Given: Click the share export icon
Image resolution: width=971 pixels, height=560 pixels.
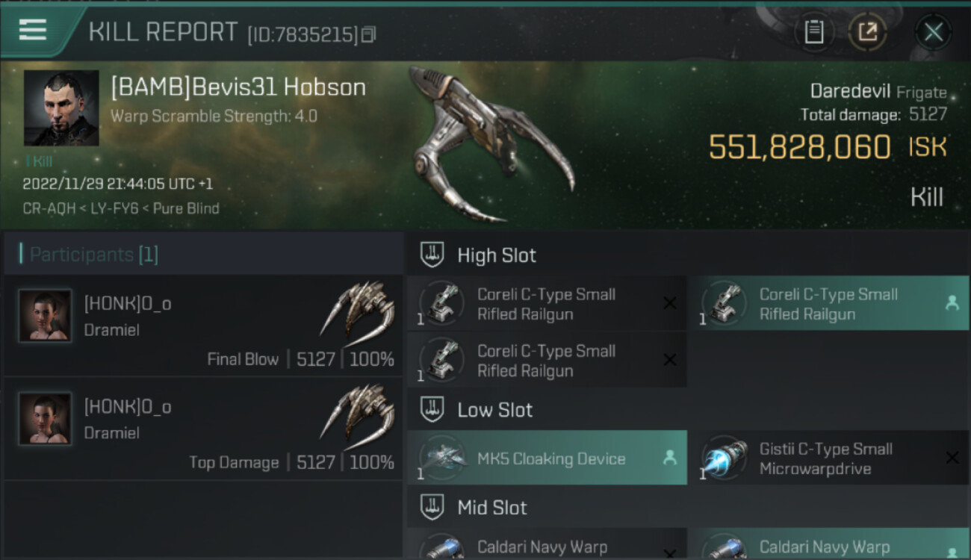Looking at the screenshot, I should click(867, 32).
